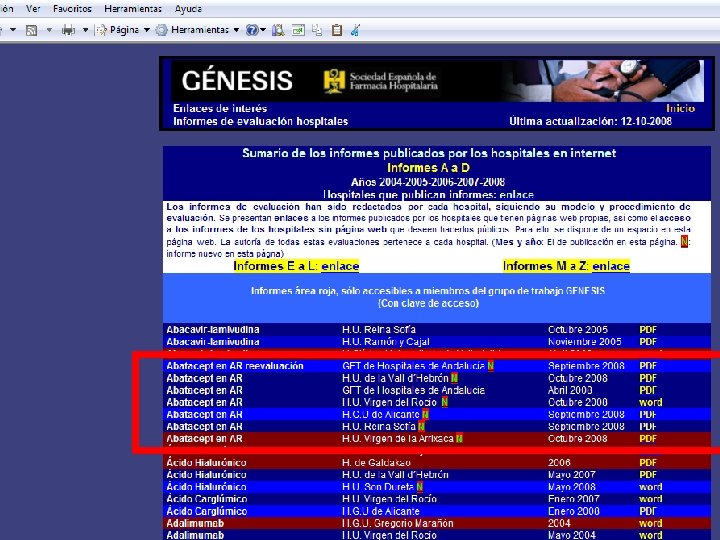Viewport: 720px width, 540px height.
Task: Open PDF for Abatacept en AR reevaluación
Action: (x=648, y=366)
